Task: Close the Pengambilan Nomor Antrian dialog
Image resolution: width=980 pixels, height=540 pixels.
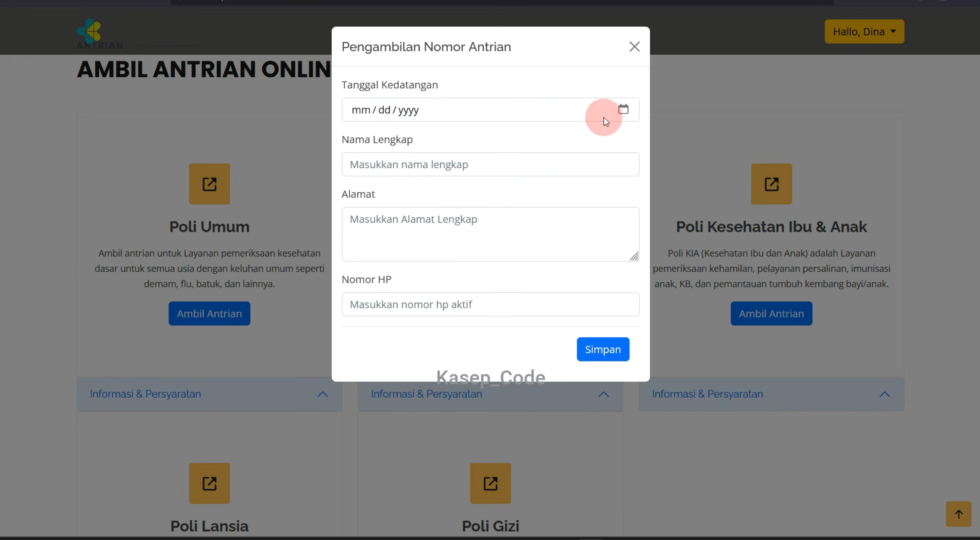Action: click(x=634, y=47)
